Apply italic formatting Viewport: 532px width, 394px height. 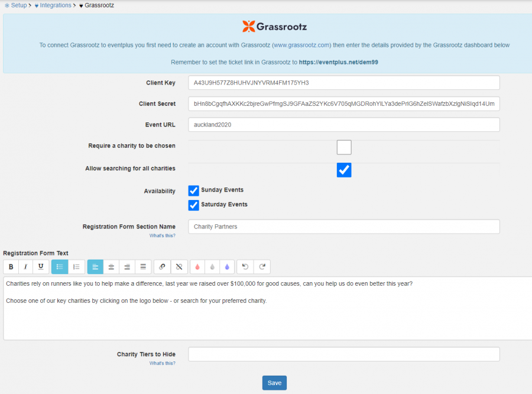(25, 266)
